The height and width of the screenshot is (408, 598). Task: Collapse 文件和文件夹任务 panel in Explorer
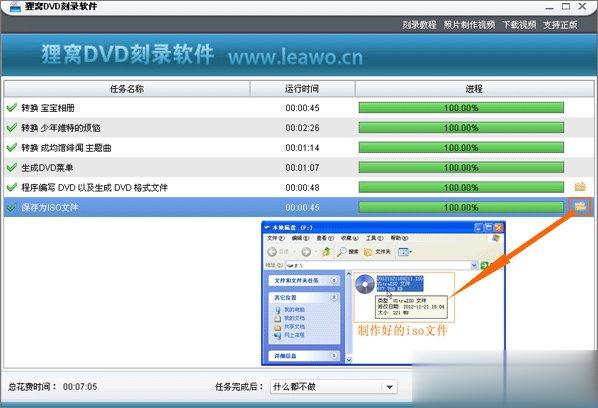tap(334, 280)
